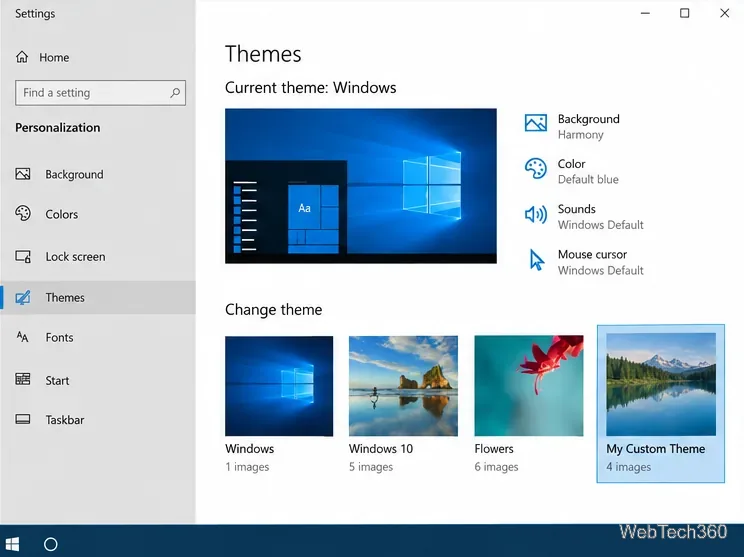The height and width of the screenshot is (557, 744).
Task: Click the Find a setting search box
Action: coord(100,93)
